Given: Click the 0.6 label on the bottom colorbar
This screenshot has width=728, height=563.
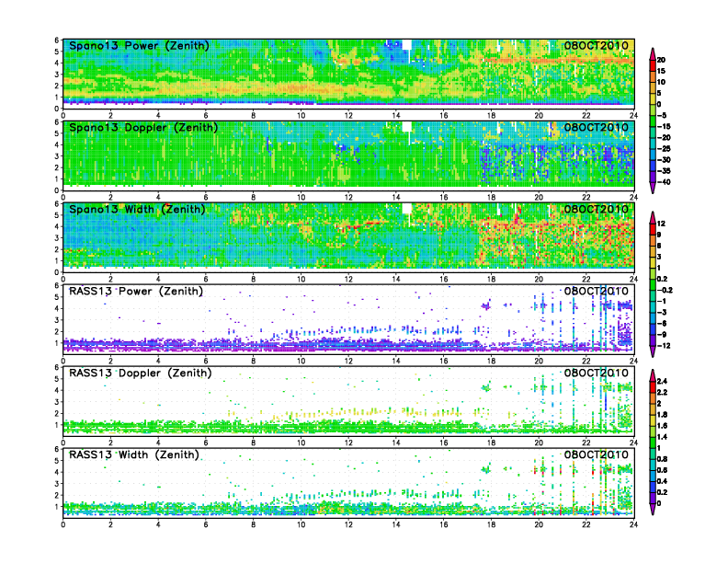Looking at the screenshot, I should (x=662, y=470).
